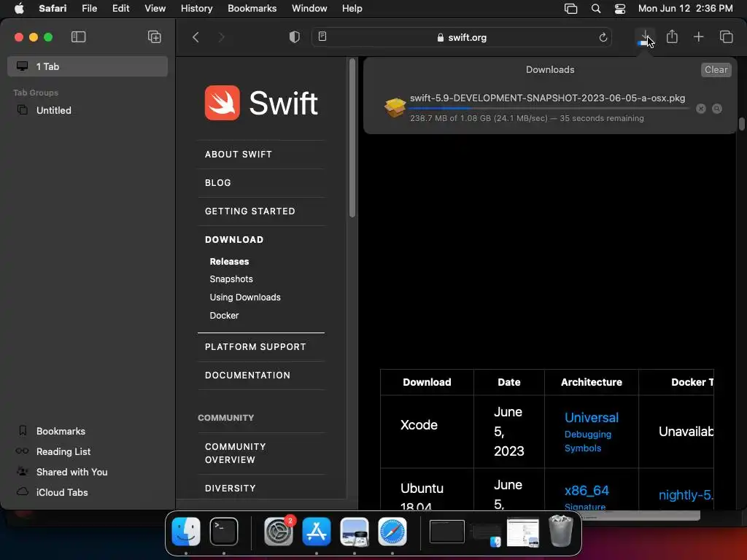This screenshot has width=747, height=560.
Task: Open the Blog link
Action: 217,183
